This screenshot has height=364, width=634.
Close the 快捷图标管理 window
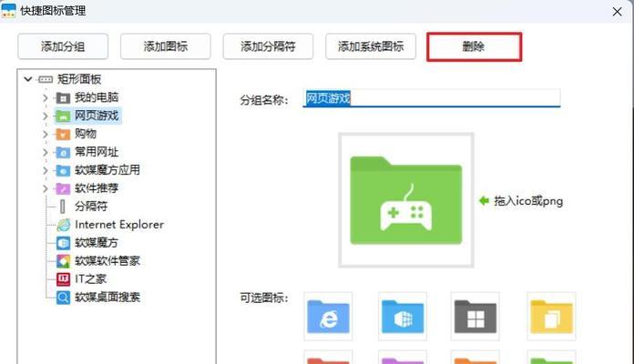(617, 11)
